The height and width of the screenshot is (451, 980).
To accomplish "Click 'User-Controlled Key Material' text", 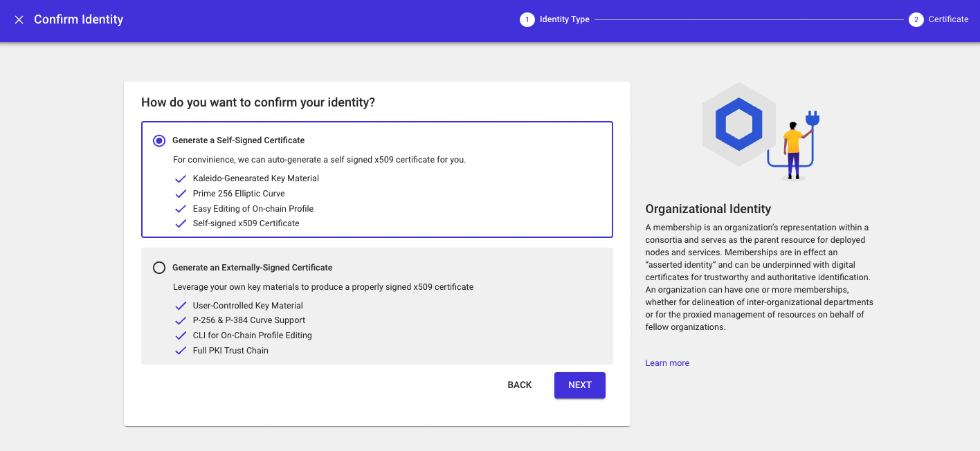I will point(248,306).
